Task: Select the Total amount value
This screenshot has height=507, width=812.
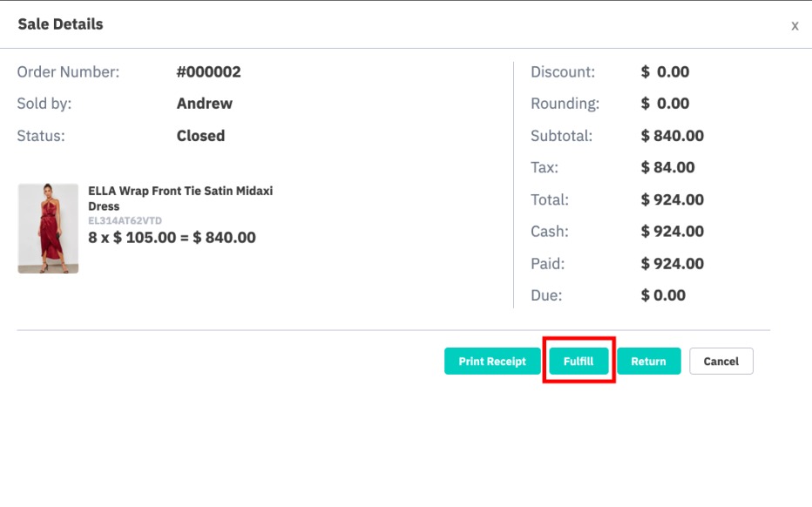Action: coord(673,199)
